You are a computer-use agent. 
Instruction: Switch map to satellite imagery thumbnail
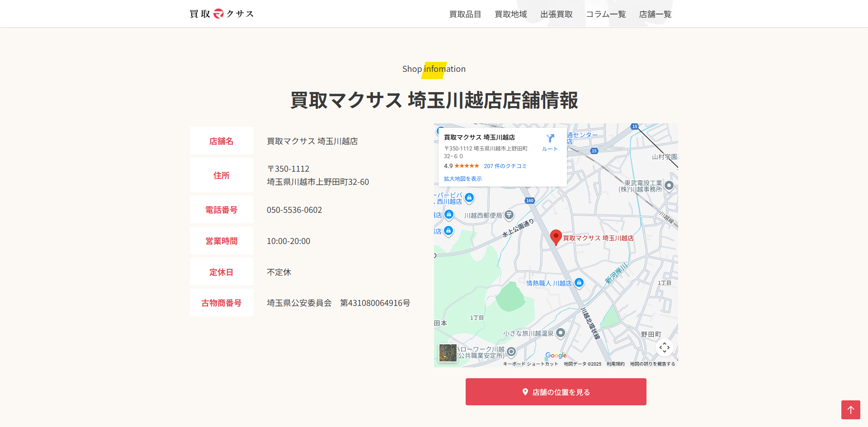pyautogui.click(x=448, y=353)
